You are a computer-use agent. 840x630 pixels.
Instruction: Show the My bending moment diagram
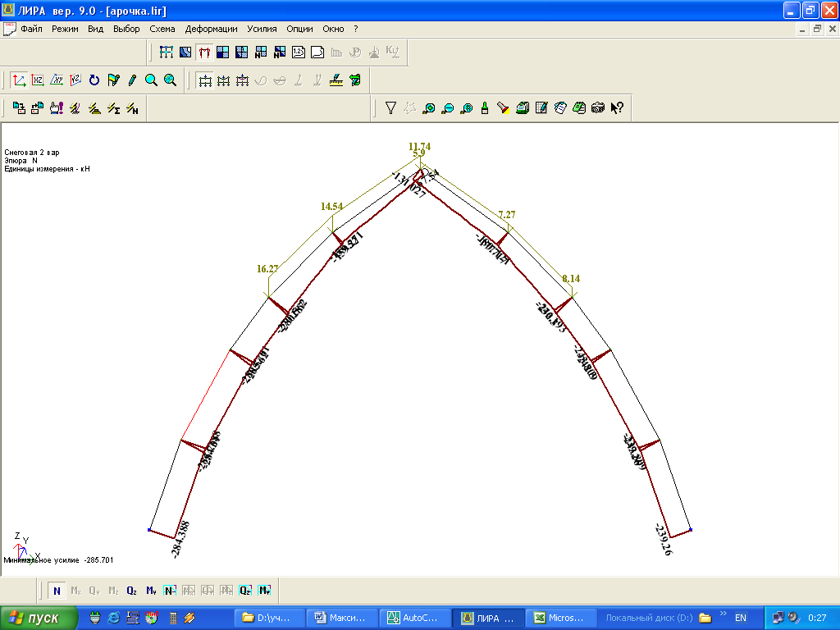click(151, 591)
